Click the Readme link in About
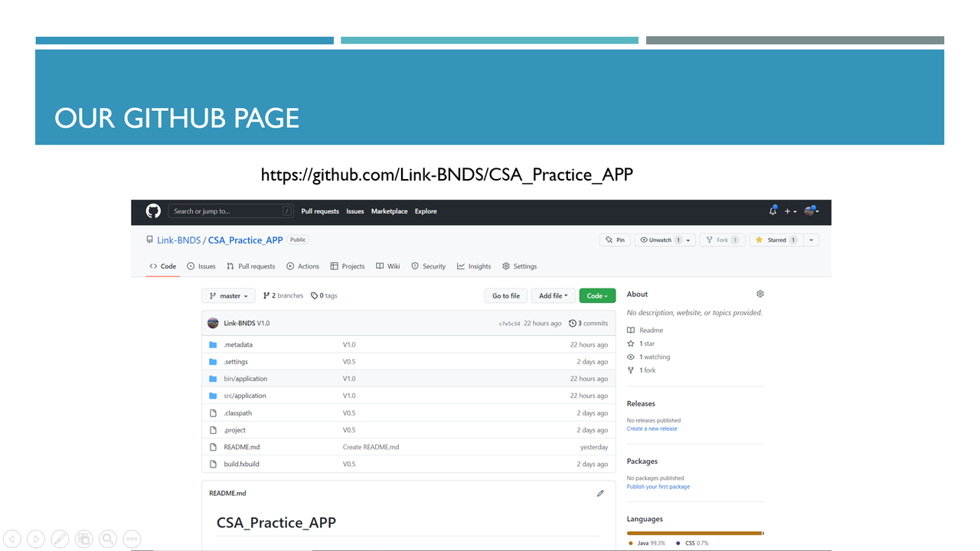This screenshot has width=980, height=551. [x=645, y=331]
